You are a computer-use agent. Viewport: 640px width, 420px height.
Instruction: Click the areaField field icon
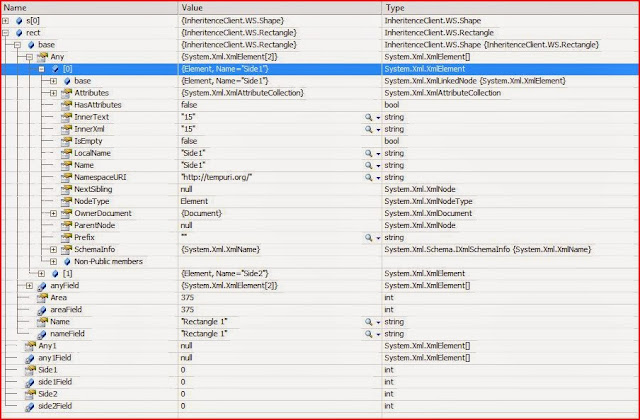click(x=42, y=310)
